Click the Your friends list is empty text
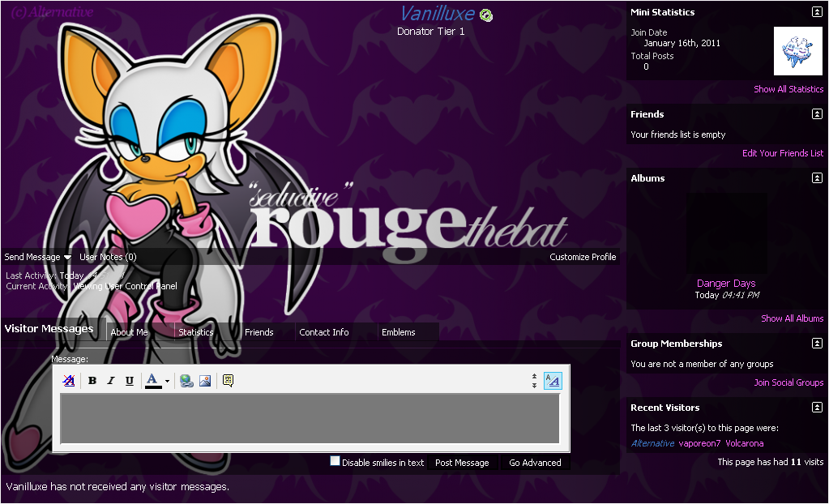This screenshot has width=829, height=504. coord(677,135)
